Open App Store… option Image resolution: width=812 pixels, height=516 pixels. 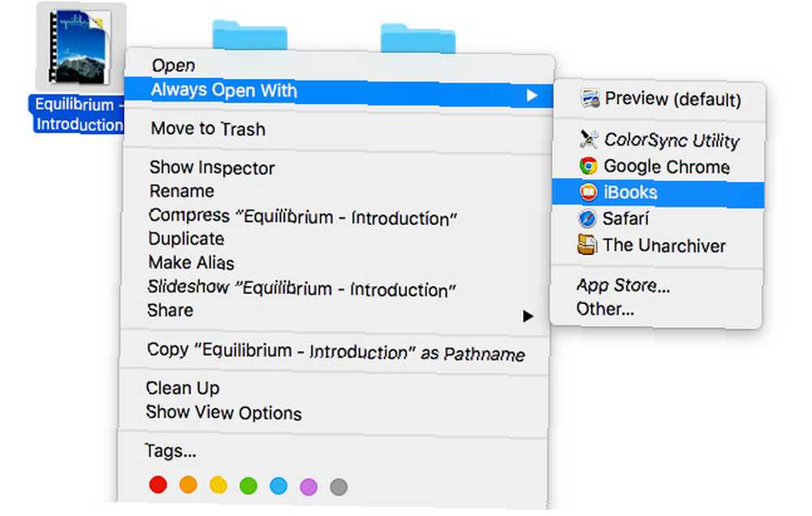click(x=623, y=285)
